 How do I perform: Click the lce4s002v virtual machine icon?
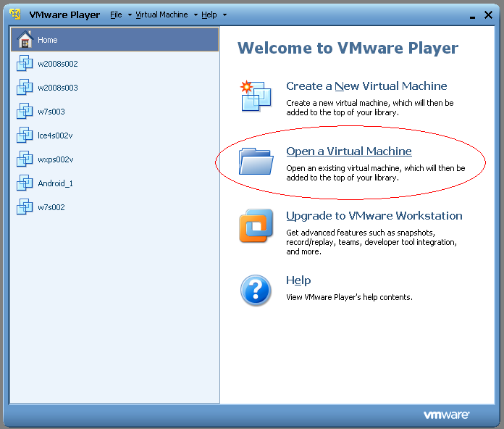point(25,135)
